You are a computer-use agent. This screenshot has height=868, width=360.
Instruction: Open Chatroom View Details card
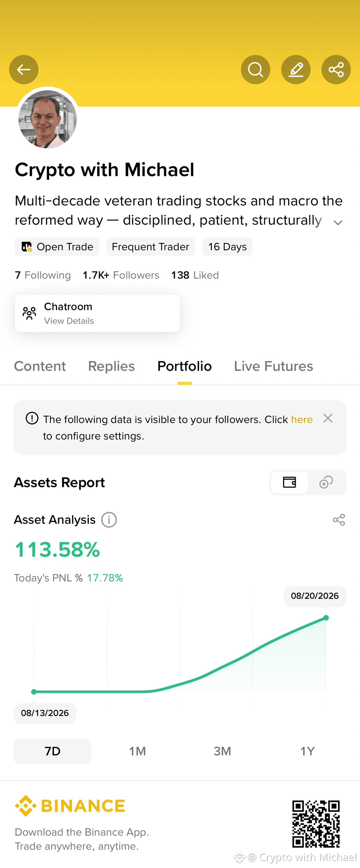[x=97, y=313]
